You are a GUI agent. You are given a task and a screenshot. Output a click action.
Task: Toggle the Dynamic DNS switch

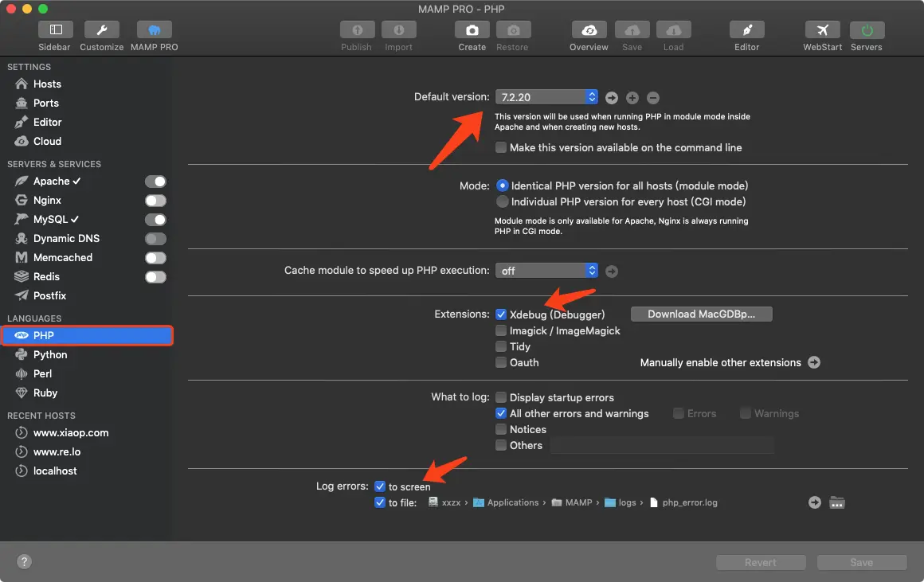(x=155, y=239)
